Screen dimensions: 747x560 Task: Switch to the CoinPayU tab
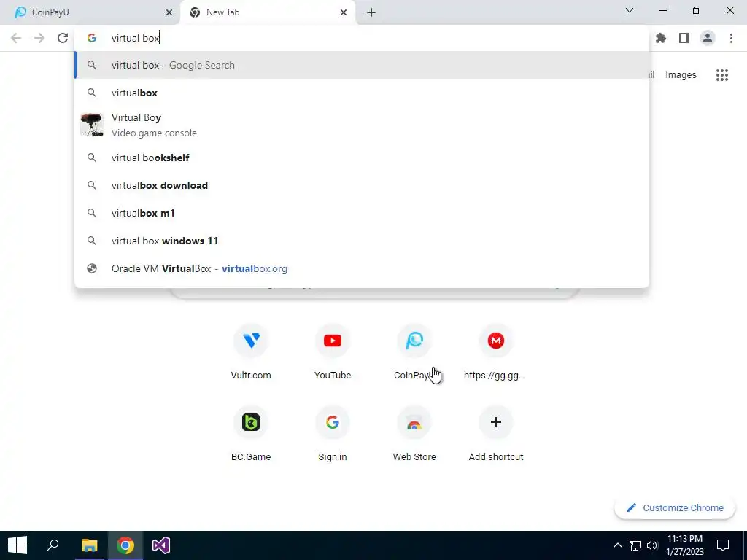coord(90,12)
